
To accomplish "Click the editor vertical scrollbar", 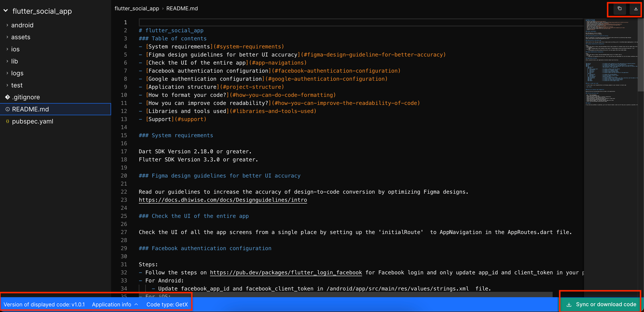I will point(640,55).
